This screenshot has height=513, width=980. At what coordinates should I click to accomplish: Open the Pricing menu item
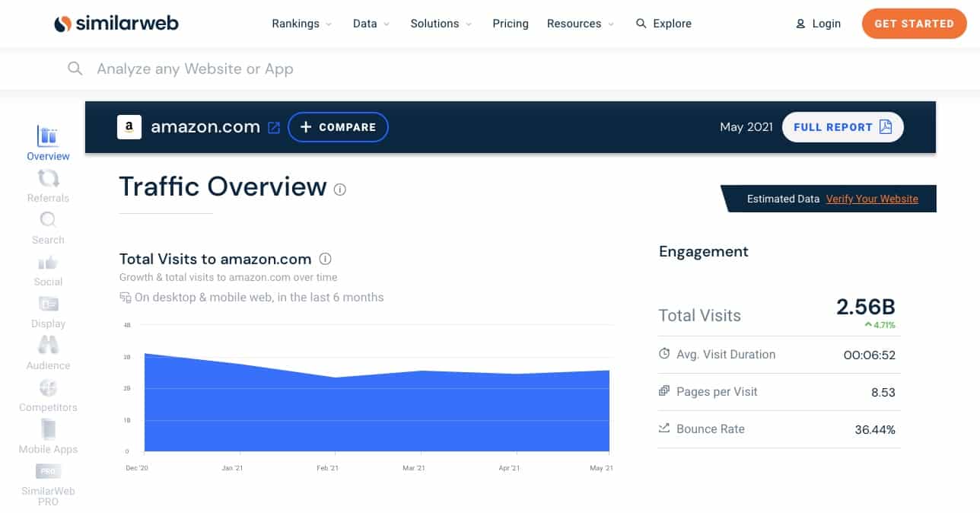pos(511,24)
